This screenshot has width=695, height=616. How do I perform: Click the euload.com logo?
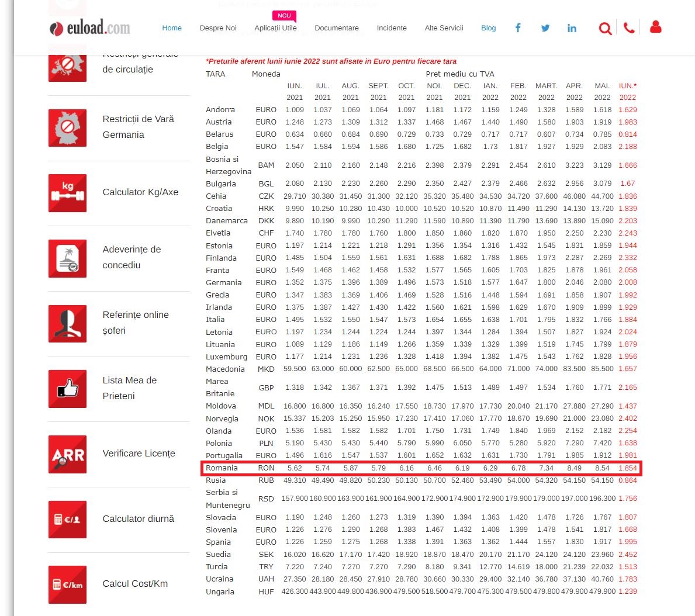click(x=89, y=28)
